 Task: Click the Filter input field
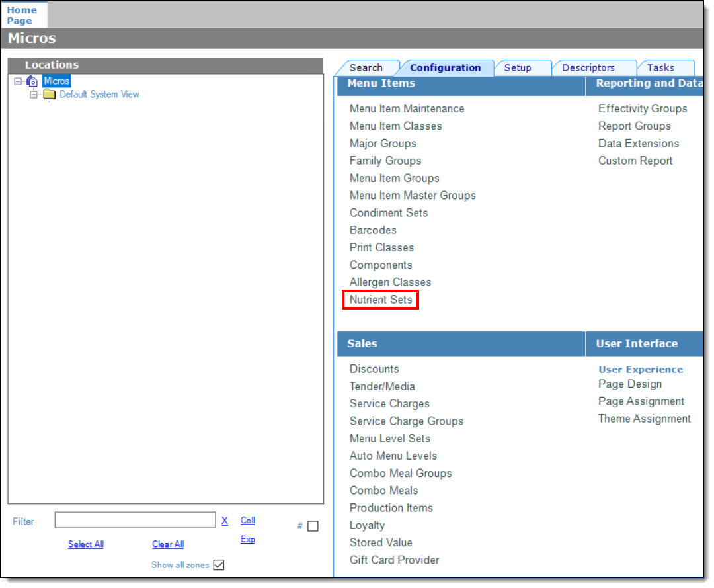click(136, 520)
